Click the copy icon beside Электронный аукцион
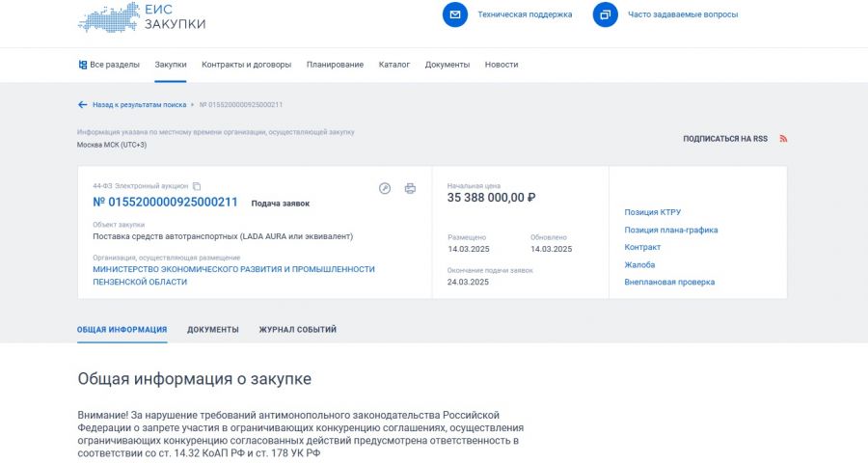Screen dimensions: 868x463 point(197,186)
